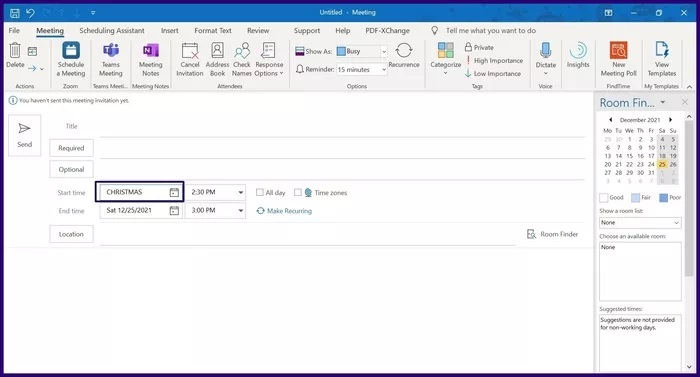Select December 25 in mini calendar
The image size is (700, 377).
662,164
